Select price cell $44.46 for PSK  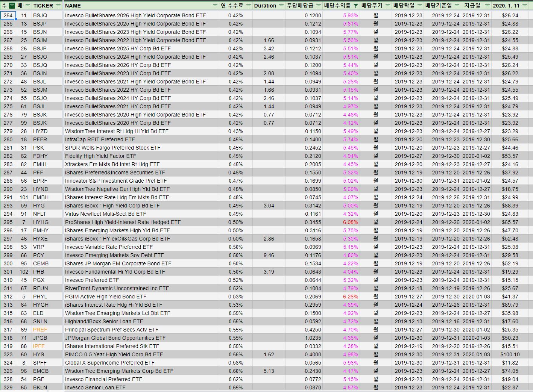(x=510, y=148)
